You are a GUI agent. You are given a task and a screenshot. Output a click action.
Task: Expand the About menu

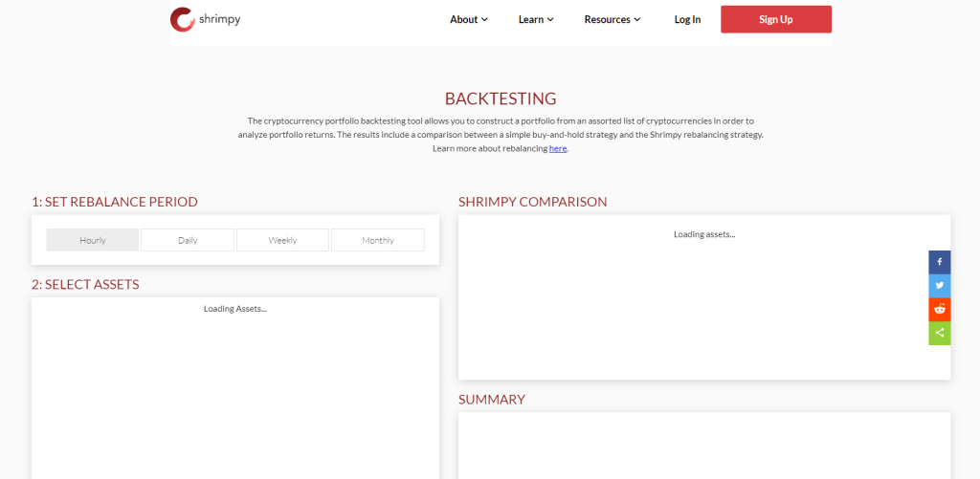[x=469, y=19]
